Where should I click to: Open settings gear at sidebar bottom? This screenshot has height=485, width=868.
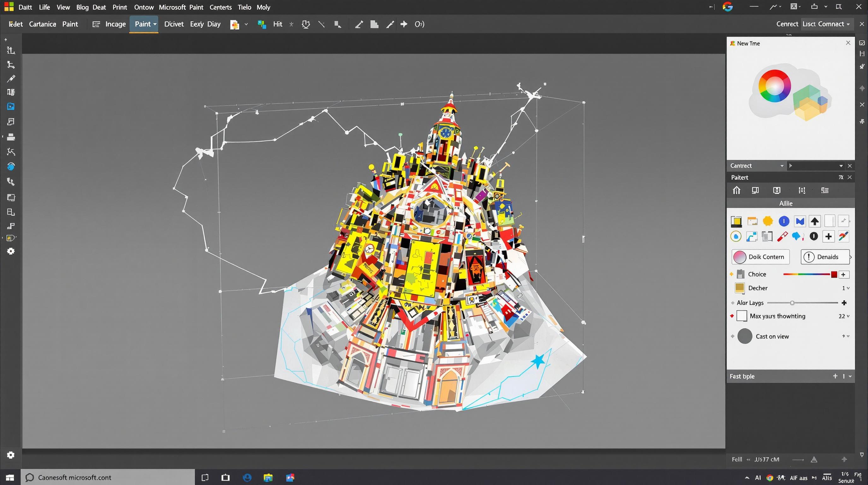[x=11, y=455]
